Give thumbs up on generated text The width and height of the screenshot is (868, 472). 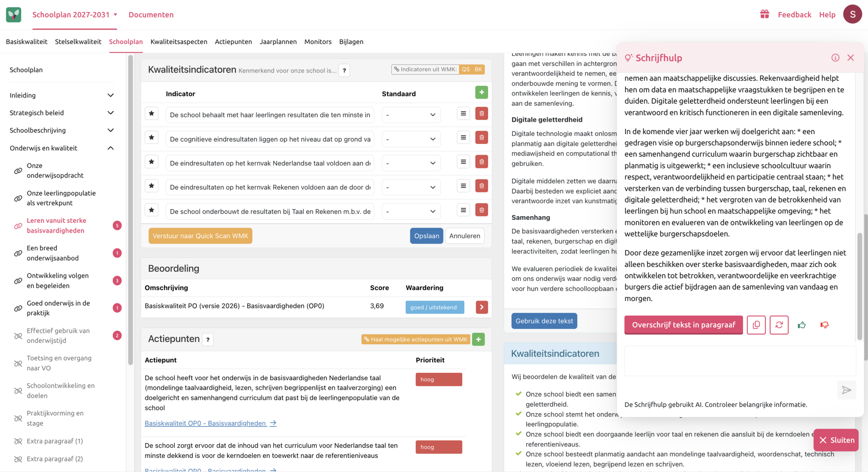pyautogui.click(x=802, y=325)
